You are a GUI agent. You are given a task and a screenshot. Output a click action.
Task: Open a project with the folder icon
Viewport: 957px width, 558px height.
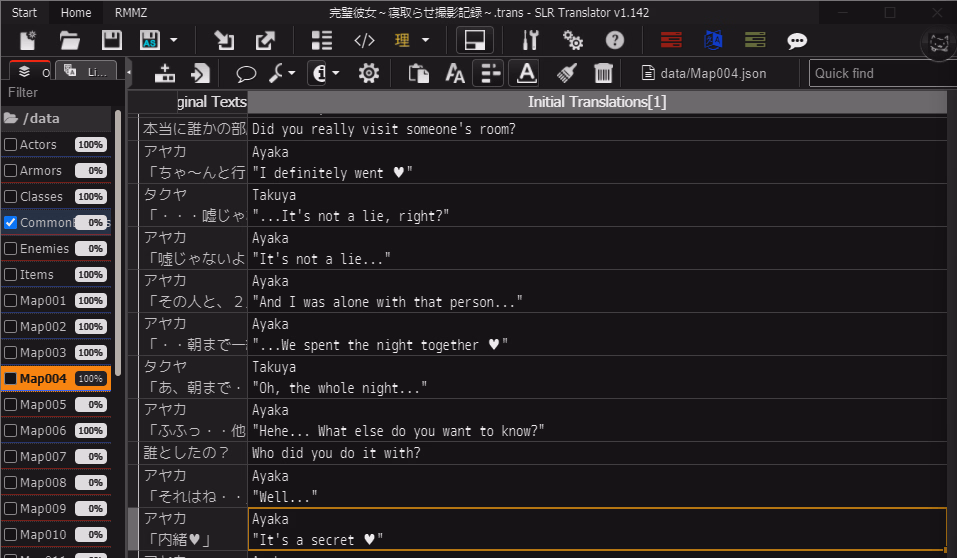coord(69,41)
